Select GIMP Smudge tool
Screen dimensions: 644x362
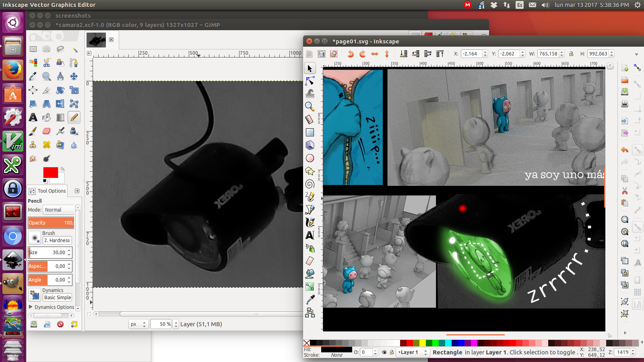33,158
